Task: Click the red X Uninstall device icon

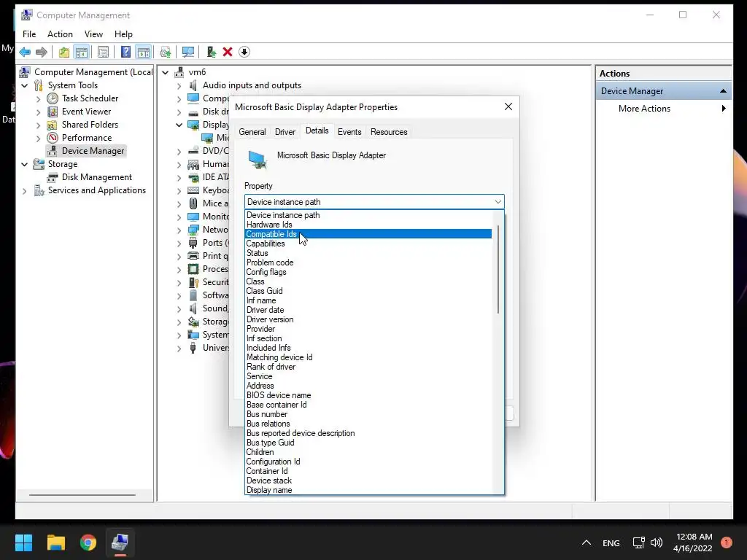Action: (x=228, y=52)
